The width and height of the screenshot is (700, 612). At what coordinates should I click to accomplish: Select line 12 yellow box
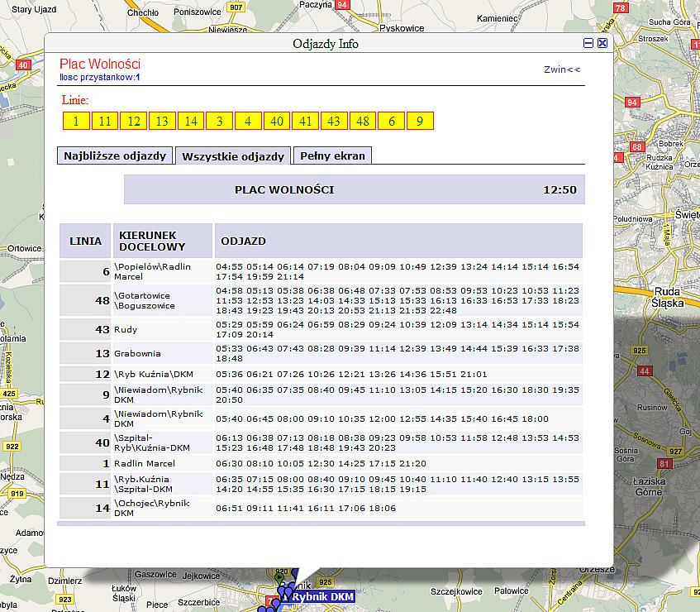pos(134,121)
